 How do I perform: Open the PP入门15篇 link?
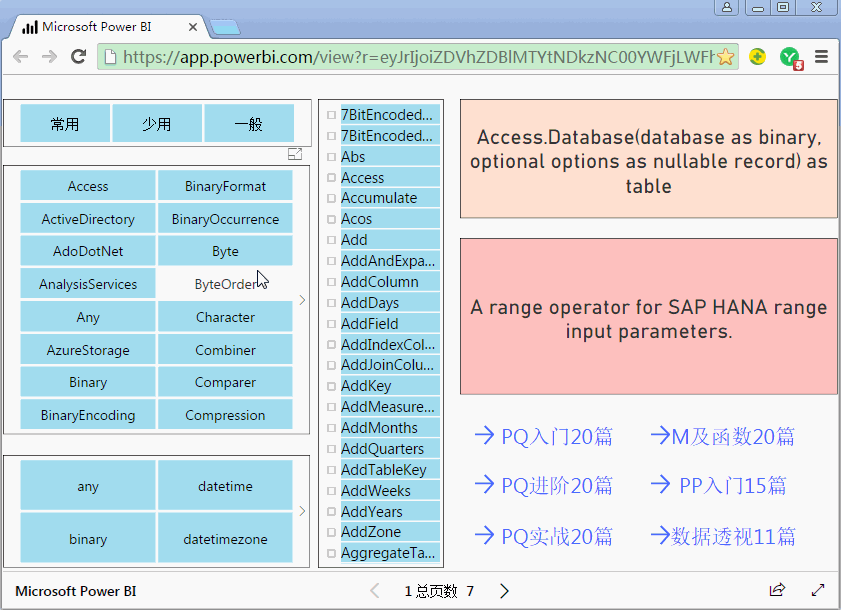point(719,485)
